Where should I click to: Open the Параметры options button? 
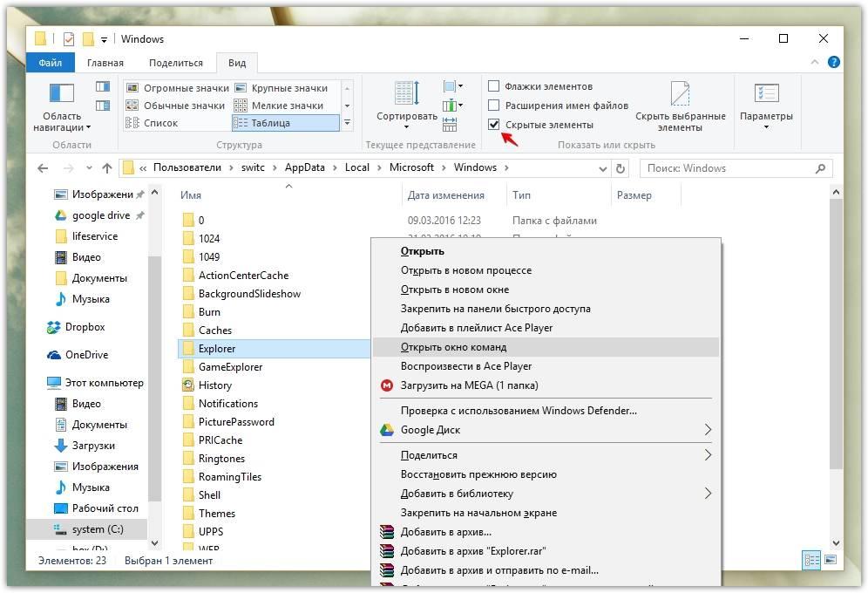[x=766, y=107]
